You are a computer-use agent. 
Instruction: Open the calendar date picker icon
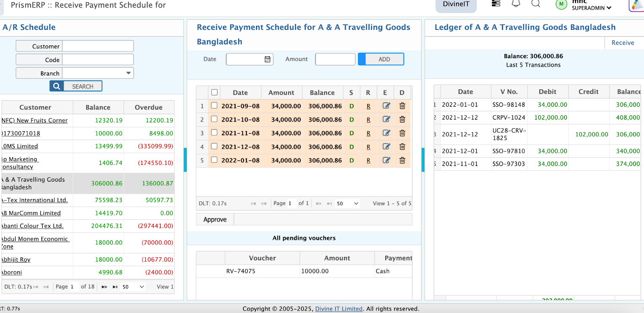coord(267,59)
